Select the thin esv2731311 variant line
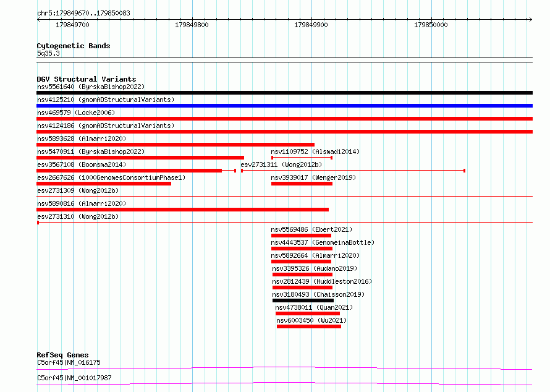The image size is (550, 392). pyautogui.click(x=353, y=171)
